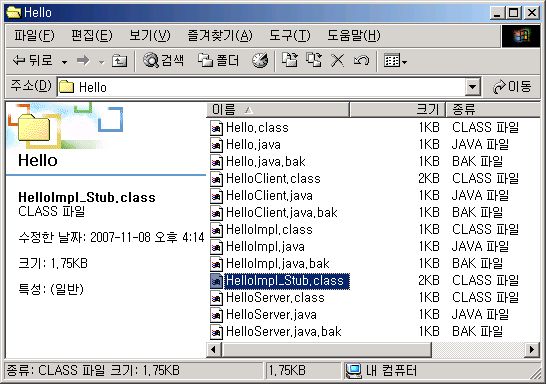Select file icon of HelloClient.java
546x384 pixels.
[x=216, y=196]
